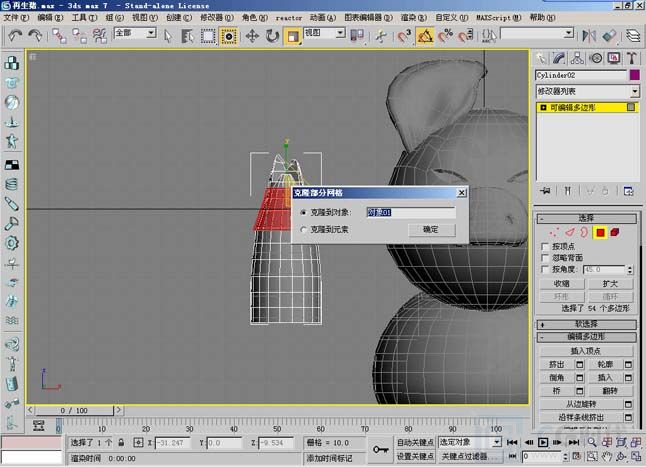Screen dimensions: 646x468
Task: Open the 文件(F) menu
Action: click(16, 18)
